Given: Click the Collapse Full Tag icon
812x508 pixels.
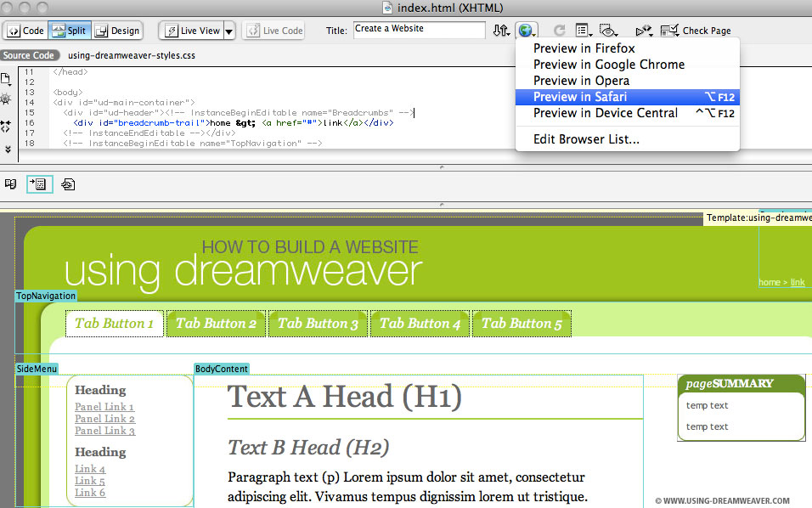Looking at the screenshot, I should point(6,125).
